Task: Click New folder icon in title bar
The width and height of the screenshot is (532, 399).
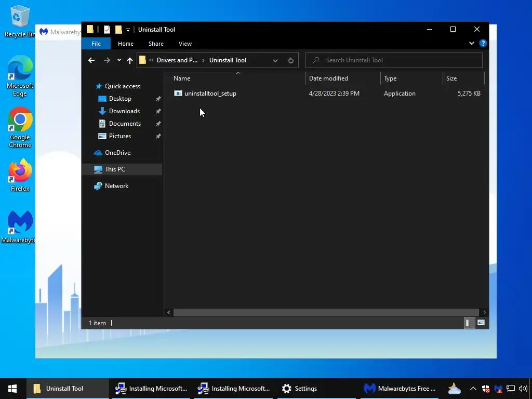Action: point(118,30)
